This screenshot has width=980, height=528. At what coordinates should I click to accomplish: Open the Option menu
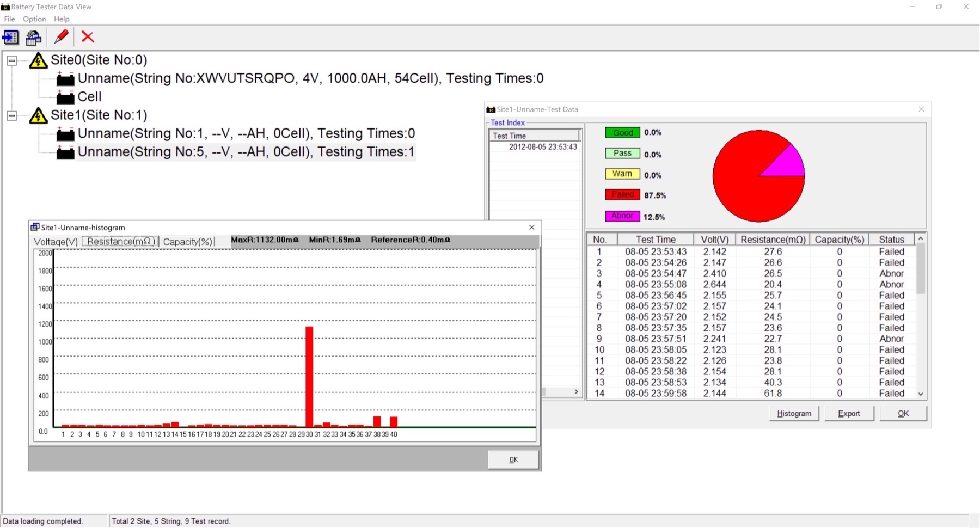point(34,19)
